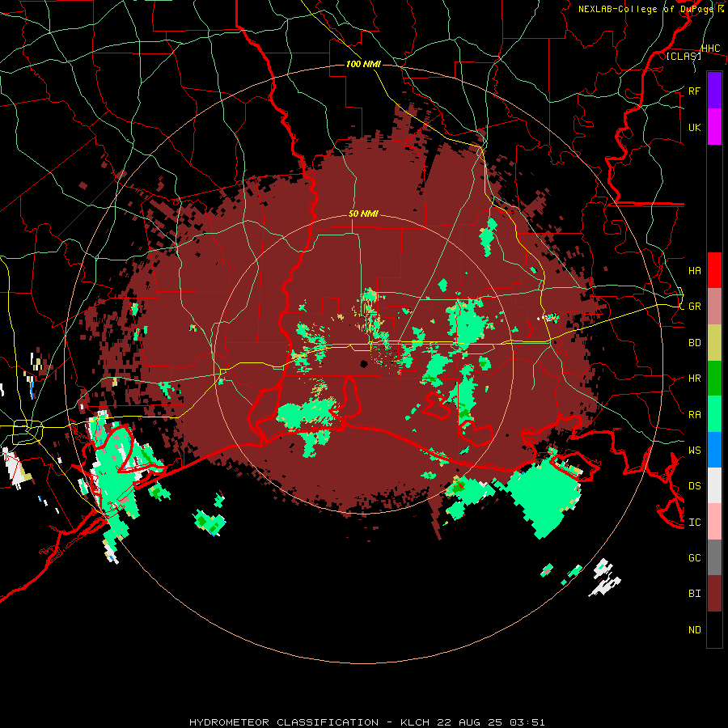Click the "BD" legend label
The height and width of the screenshot is (728, 728).
point(694,343)
